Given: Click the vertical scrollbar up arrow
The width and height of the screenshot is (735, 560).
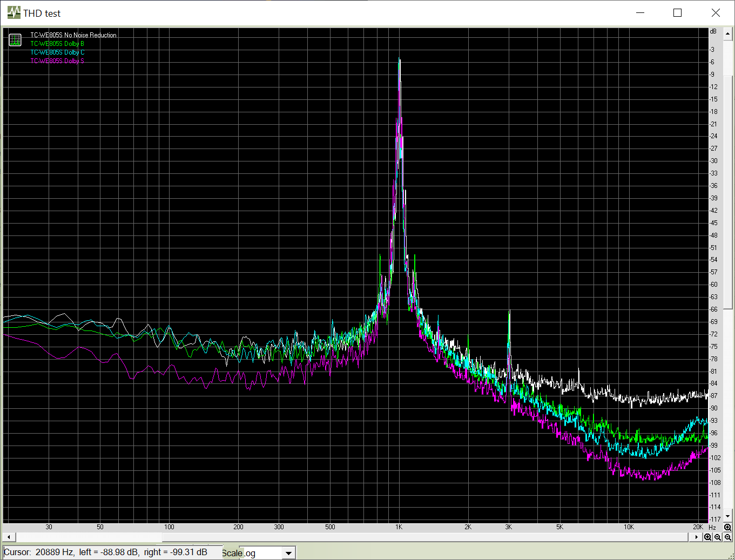Looking at the screenshot, I should 727,33.
